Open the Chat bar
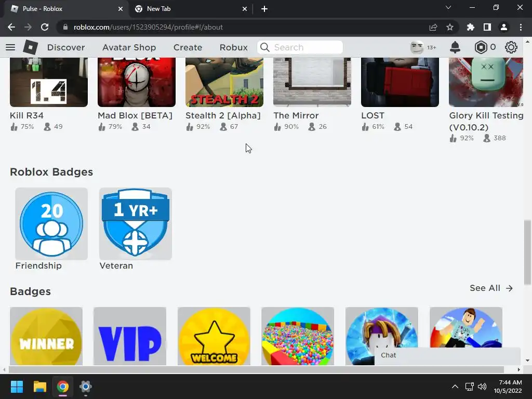532x399 pixels. point(447,355)
